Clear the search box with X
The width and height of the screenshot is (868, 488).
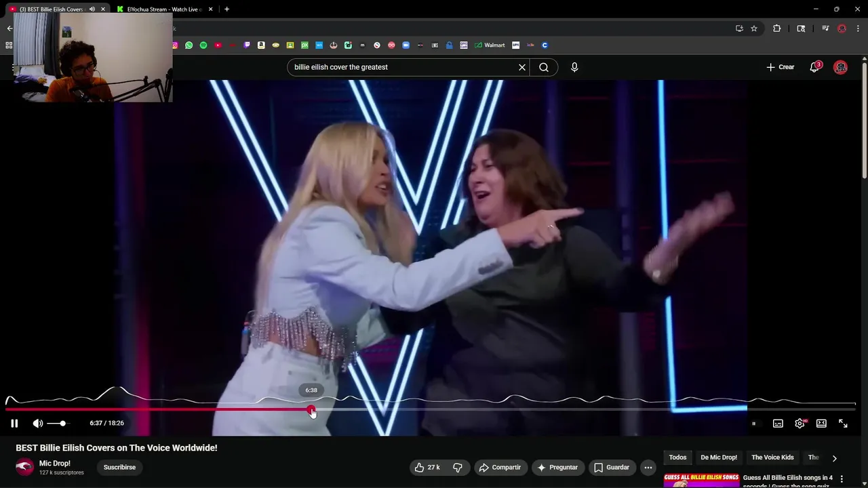[522, 67]
